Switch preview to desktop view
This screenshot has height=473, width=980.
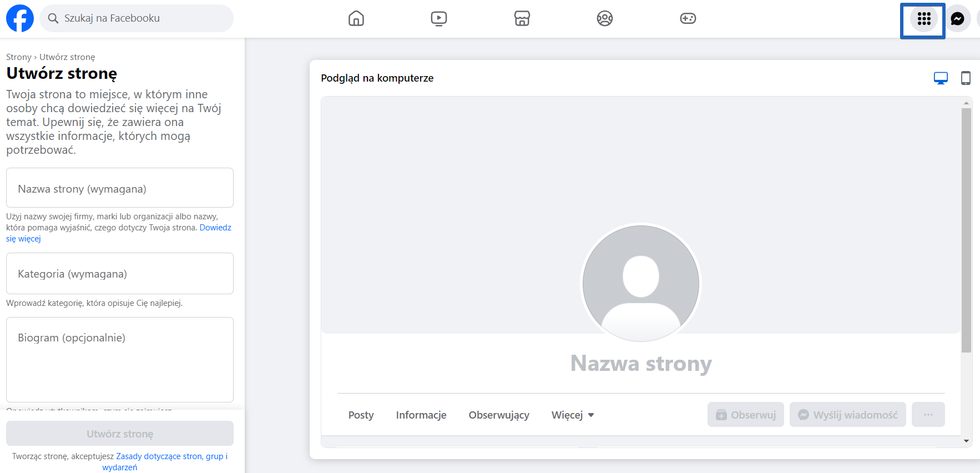(941, 78)
